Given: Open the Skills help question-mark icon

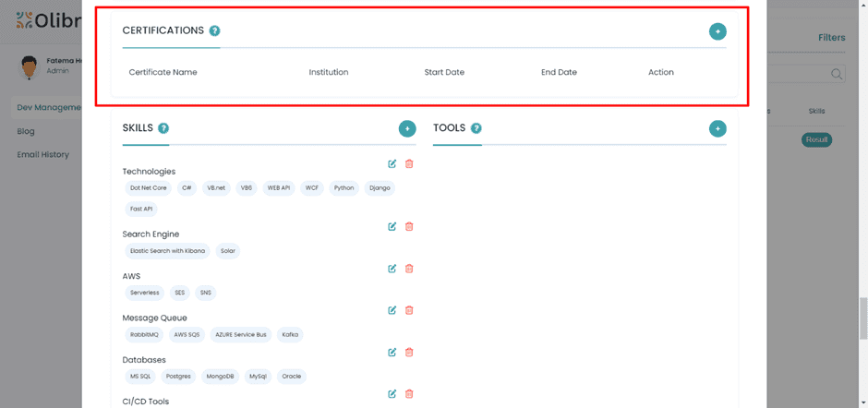Looking at the screenshot, I should (x=163, y=128).
